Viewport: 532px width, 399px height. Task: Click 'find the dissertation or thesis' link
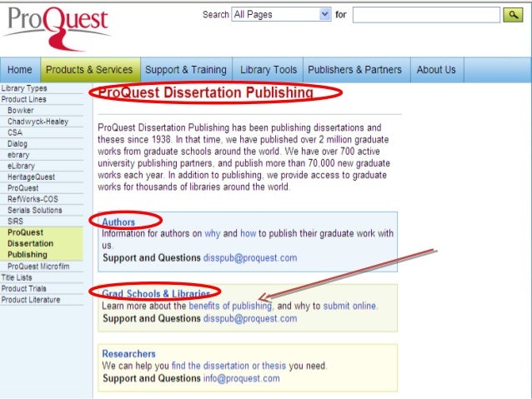(x=228, y=366)
